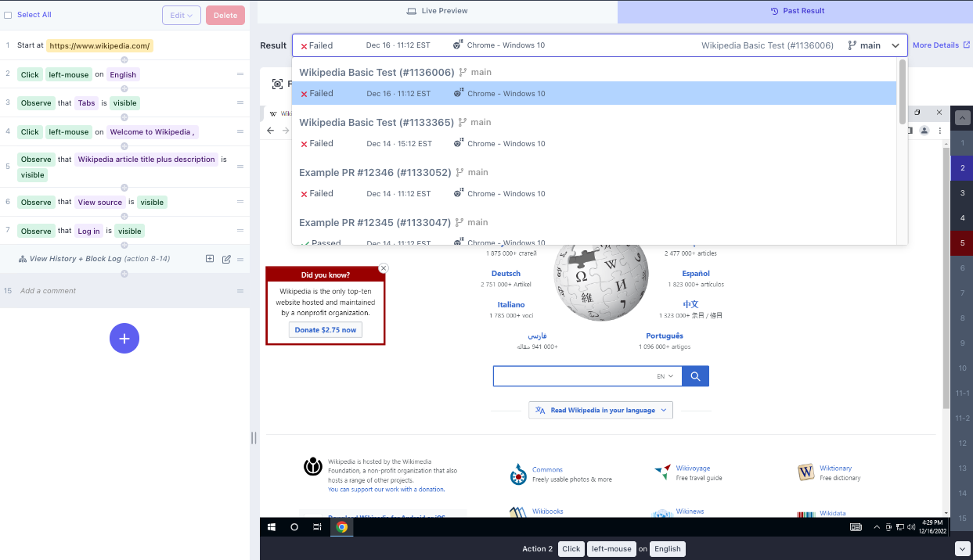Screen dimensions: 973x560
Task: Open the Português Wikipedia link
Action: [x=664, y=336]
